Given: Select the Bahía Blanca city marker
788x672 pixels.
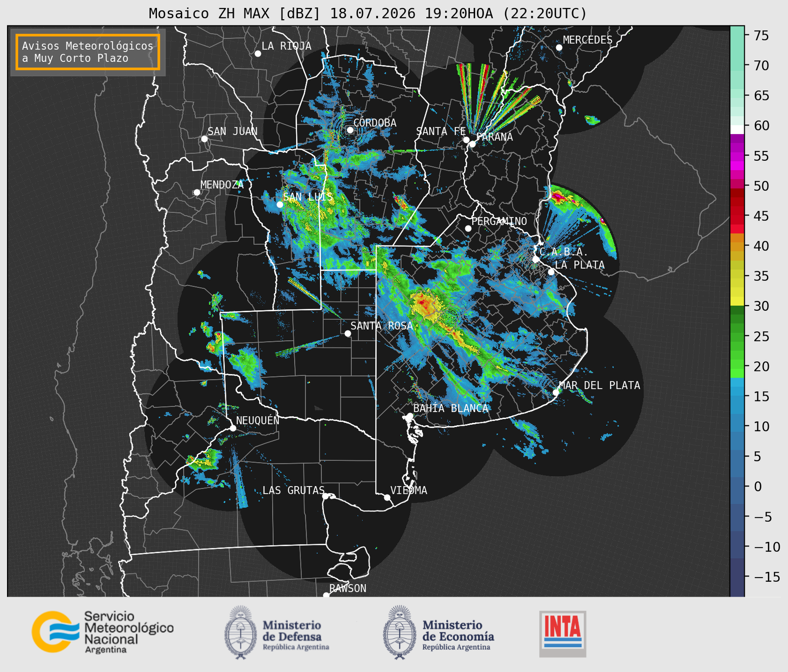Looking at the screenshot, I should click(410, 416).
